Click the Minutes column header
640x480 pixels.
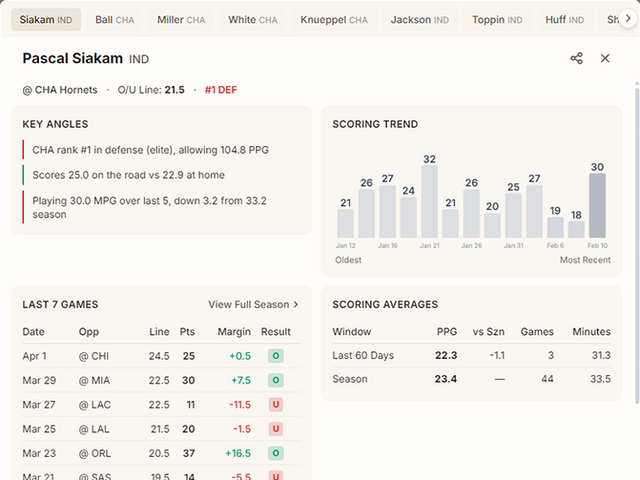[x=591, y=331]
